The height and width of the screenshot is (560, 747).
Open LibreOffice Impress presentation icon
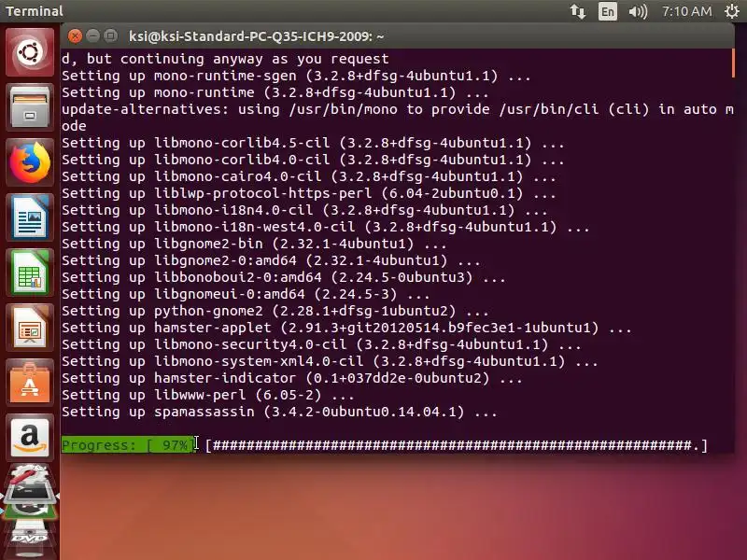click(x=30, y=329)
